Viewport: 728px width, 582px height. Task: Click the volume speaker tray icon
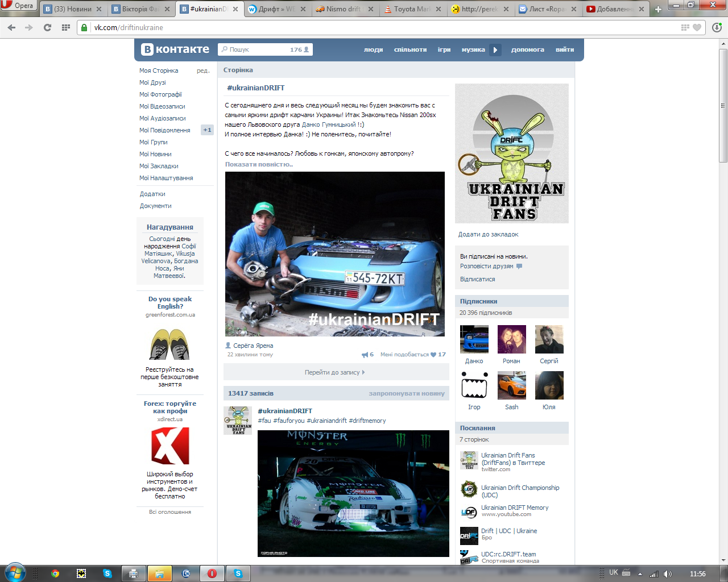point(668,574)
